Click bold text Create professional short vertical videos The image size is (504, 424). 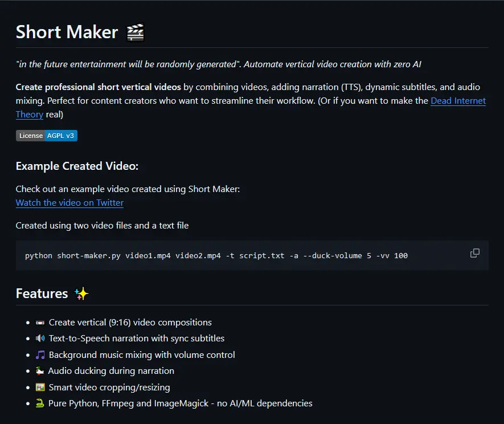99,87
